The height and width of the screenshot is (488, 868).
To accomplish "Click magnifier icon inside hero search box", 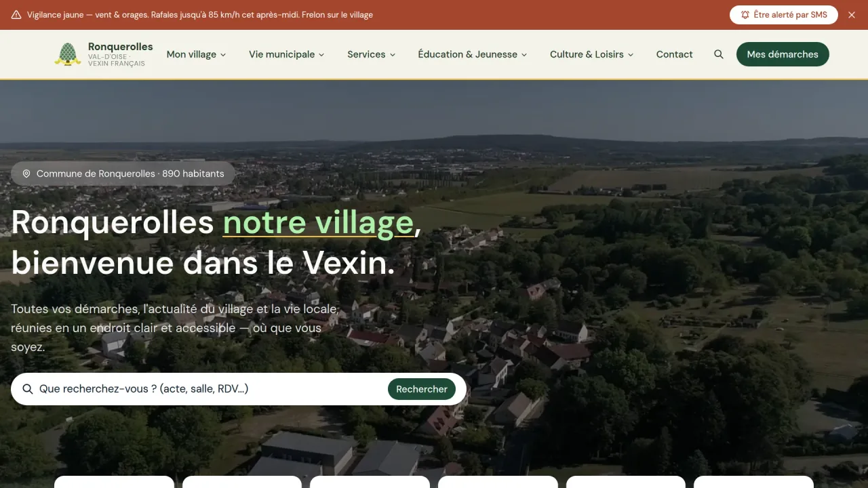I will pyautogui.click(x=28, y=389).
